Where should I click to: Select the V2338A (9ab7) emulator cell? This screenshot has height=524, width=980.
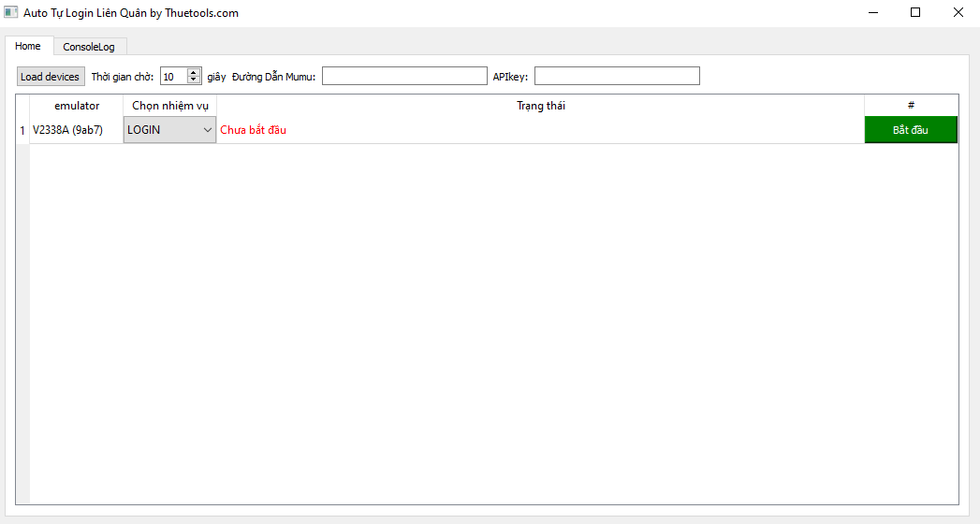click(x=77, y=130)
